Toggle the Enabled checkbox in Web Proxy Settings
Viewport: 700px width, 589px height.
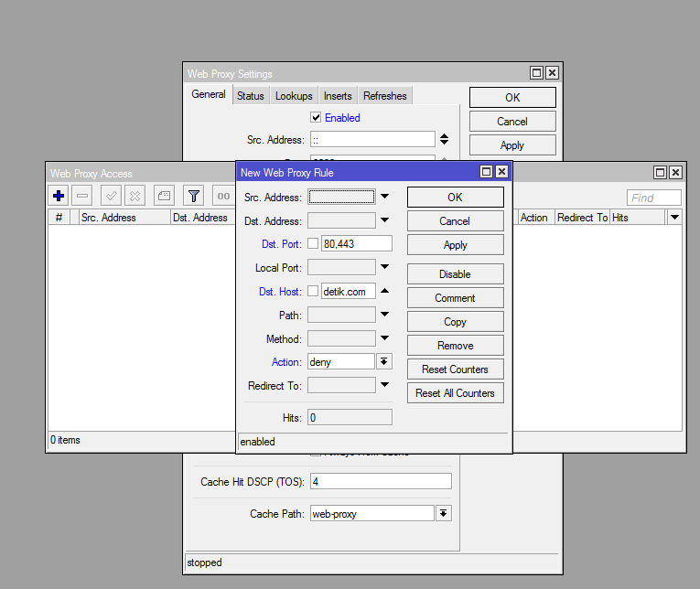316,117
